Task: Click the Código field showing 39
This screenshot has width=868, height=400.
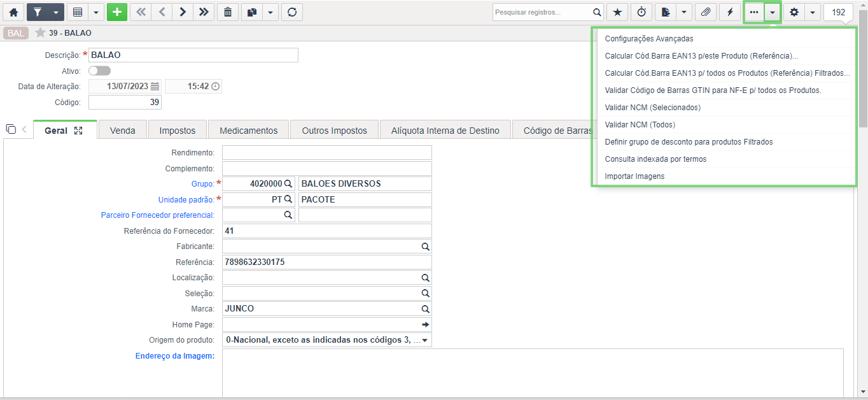Action: point(125,103)
